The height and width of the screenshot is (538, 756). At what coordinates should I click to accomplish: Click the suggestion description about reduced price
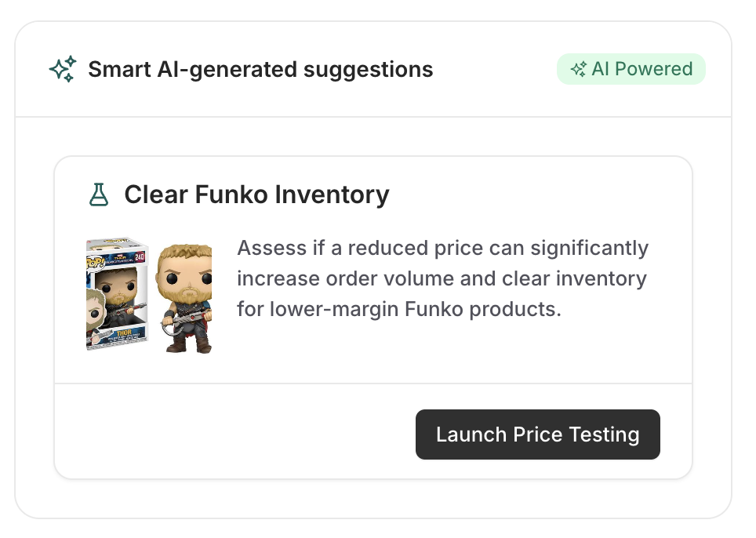tap(442, 278)
